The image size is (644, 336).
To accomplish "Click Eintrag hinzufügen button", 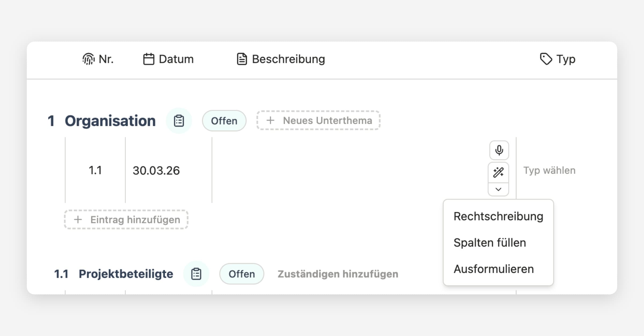I will [126, 220].
